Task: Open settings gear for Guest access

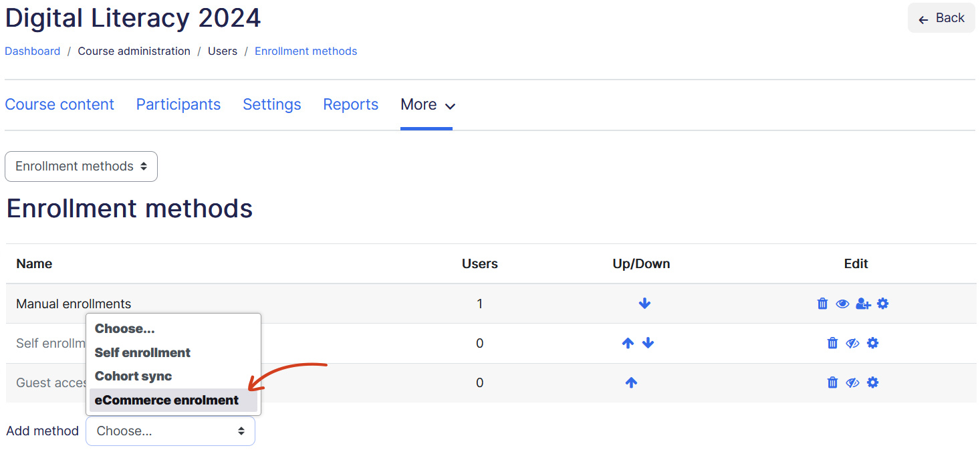Action: tap(872, 382)
